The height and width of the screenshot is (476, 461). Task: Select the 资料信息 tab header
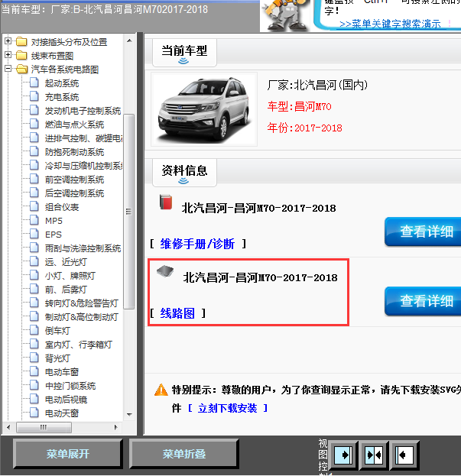click(184, 172)
